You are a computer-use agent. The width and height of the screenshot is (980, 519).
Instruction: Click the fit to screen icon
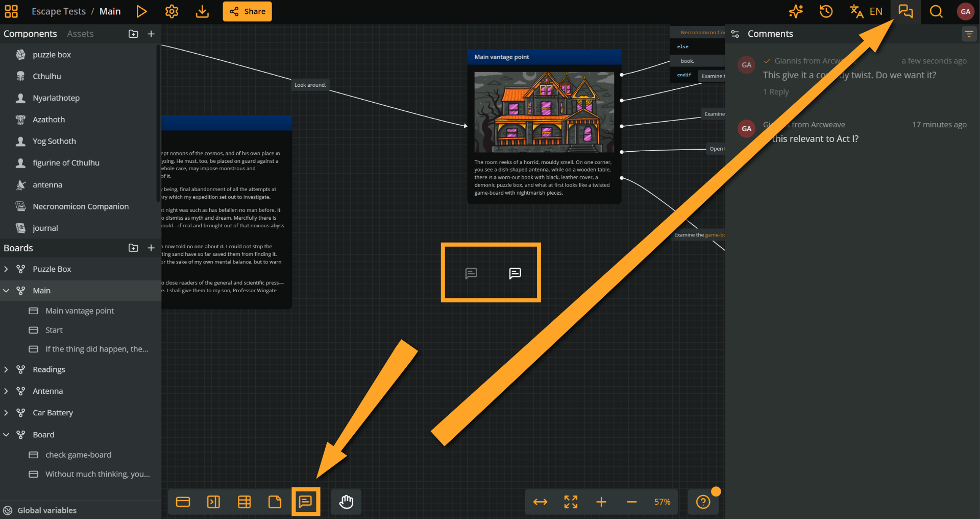pos(571,502)
